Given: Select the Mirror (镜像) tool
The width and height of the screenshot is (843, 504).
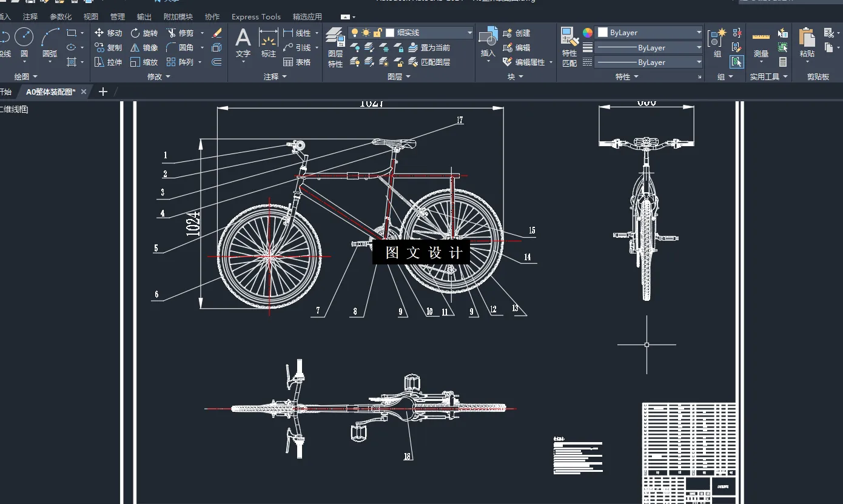Looking at the screenshot, I should click(x=144, y=47).
